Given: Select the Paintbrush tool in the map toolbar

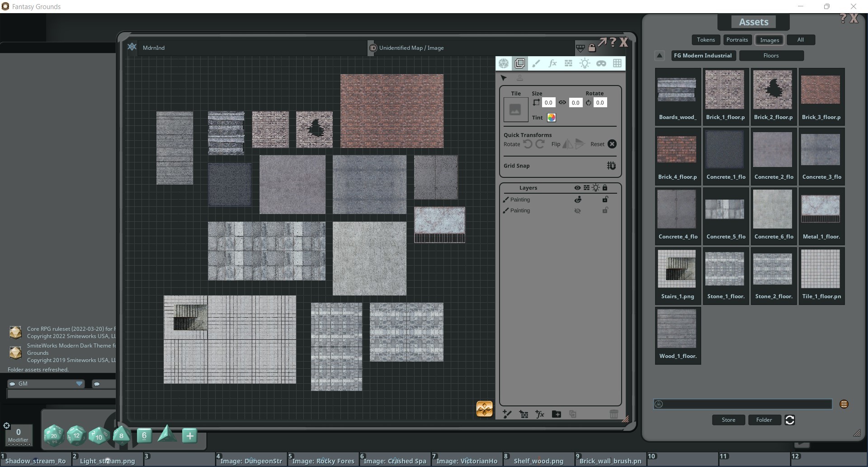Looking at the screenshot, I should coord(536,63).
